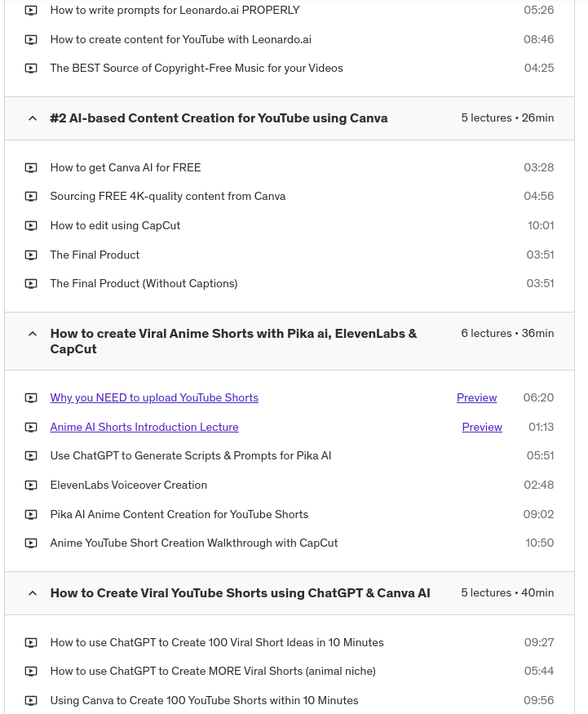Click Preview for Anime AI Shorts Introduction
This screenshot has width=588, height=714.
pos(482,428)
